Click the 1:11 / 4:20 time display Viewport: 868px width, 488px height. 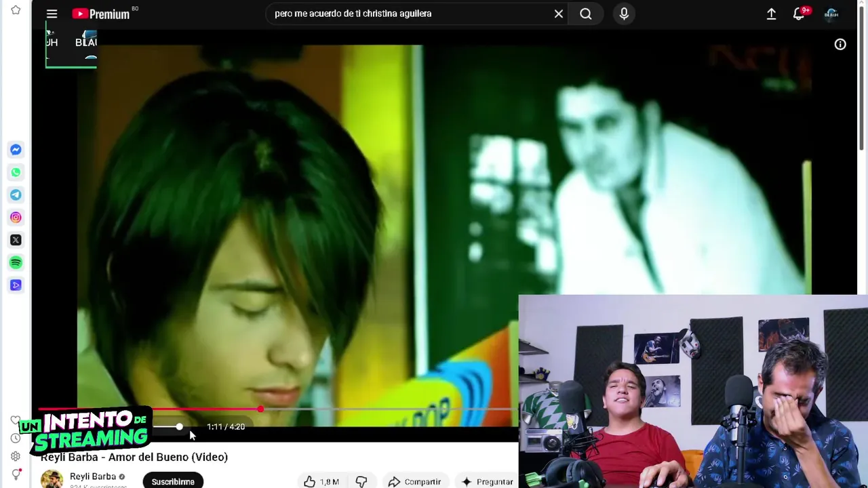coord(226,427)
